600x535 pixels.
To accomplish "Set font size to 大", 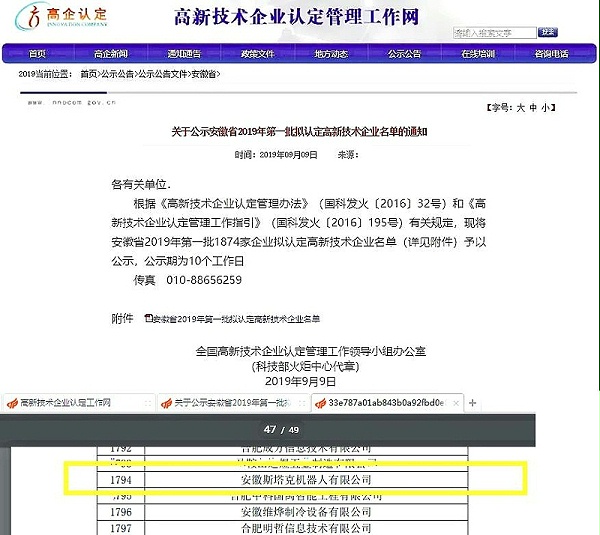I will coord(521,108).
